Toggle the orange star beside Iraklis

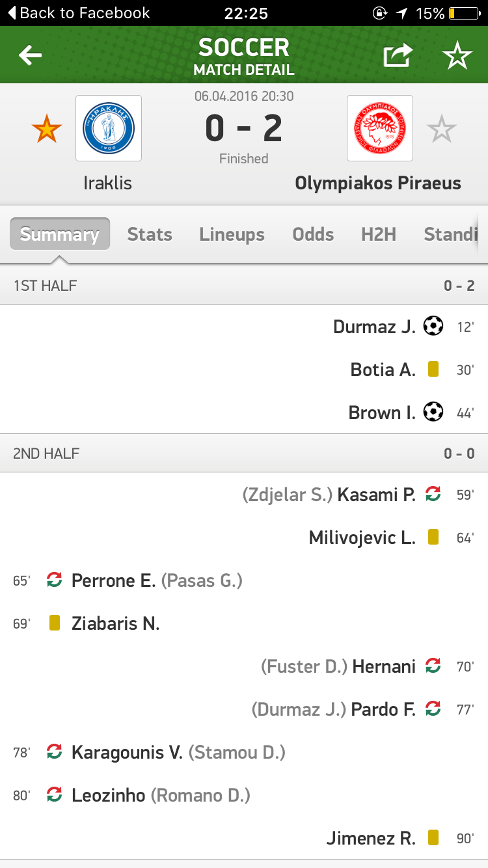point(47,129)
